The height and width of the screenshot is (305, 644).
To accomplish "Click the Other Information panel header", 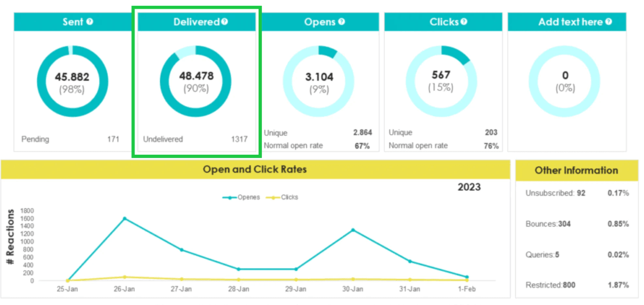I will (x=576, y=171).
